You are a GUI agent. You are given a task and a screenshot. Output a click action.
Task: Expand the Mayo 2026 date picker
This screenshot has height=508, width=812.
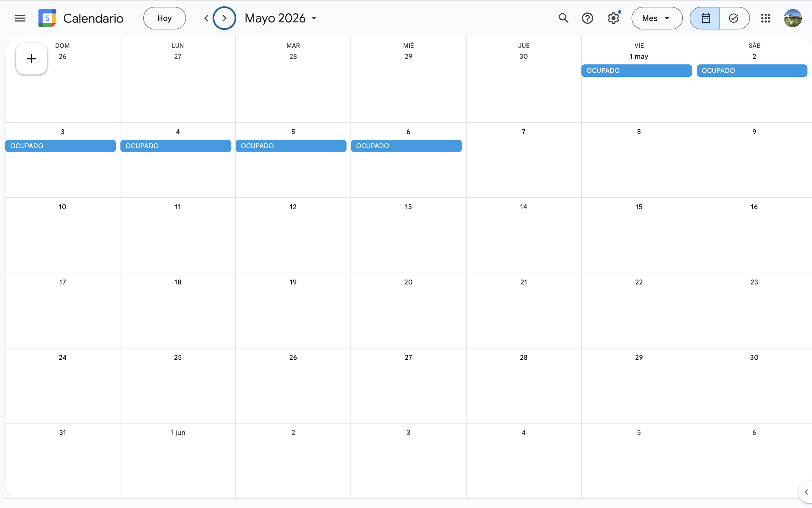281,18
